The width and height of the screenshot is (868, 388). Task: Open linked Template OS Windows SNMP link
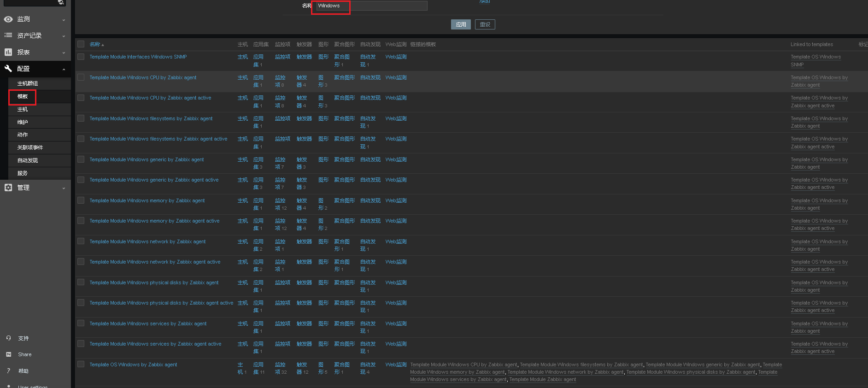coord(815,61)
